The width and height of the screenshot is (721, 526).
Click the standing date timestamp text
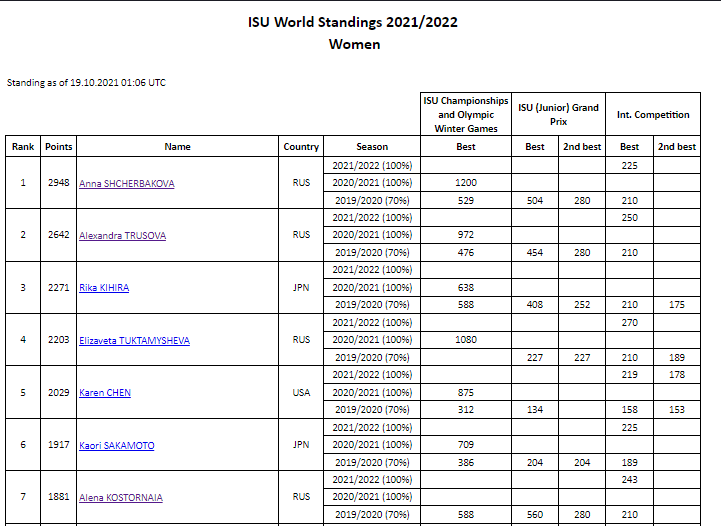pyautogui.click(x=86, y=82)
